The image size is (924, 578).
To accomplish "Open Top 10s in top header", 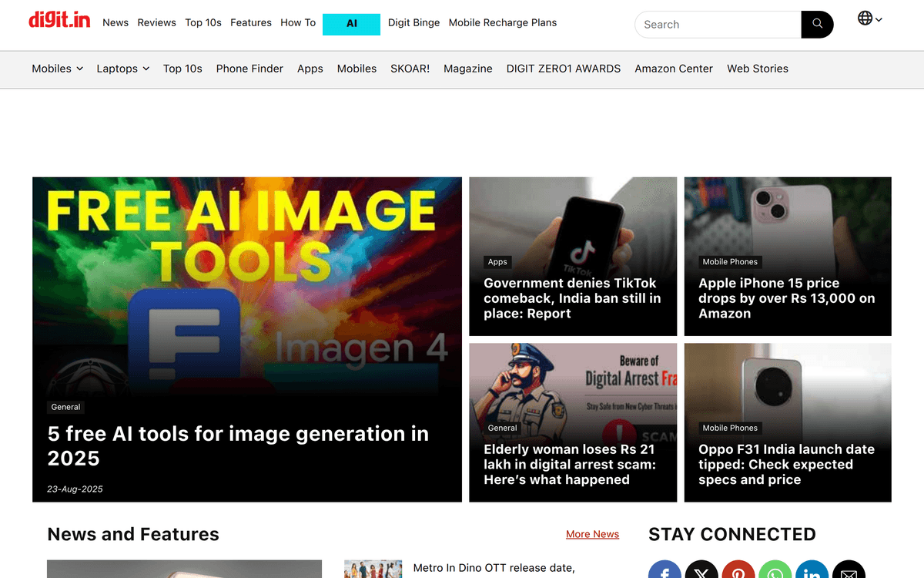I will (x=203, y=22).
